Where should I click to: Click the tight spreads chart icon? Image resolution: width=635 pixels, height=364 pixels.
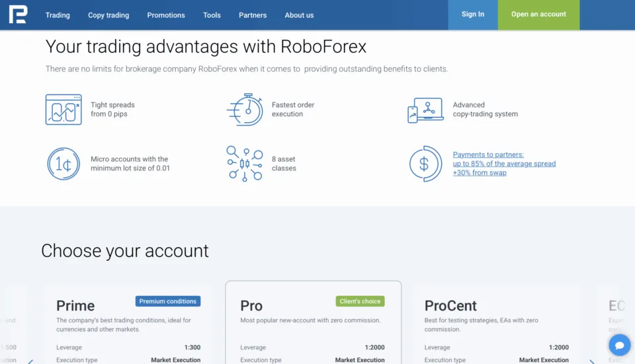63,110
